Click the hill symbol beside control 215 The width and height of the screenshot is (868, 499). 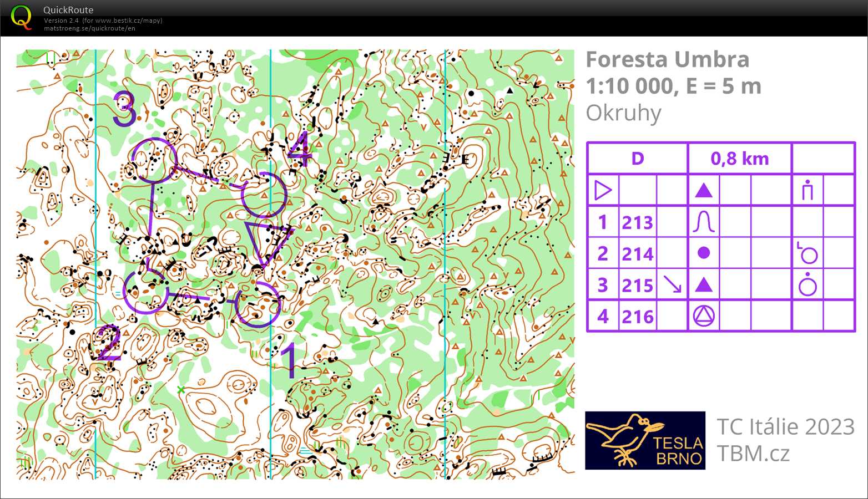click(x=704, y=284)
